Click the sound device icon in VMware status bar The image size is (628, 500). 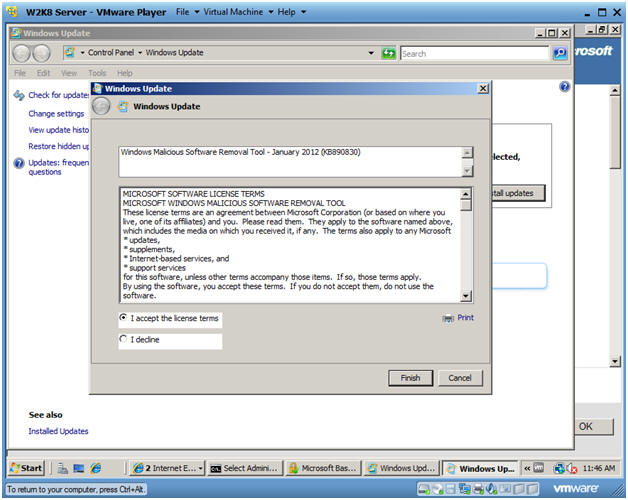click(x=491, y=489)
